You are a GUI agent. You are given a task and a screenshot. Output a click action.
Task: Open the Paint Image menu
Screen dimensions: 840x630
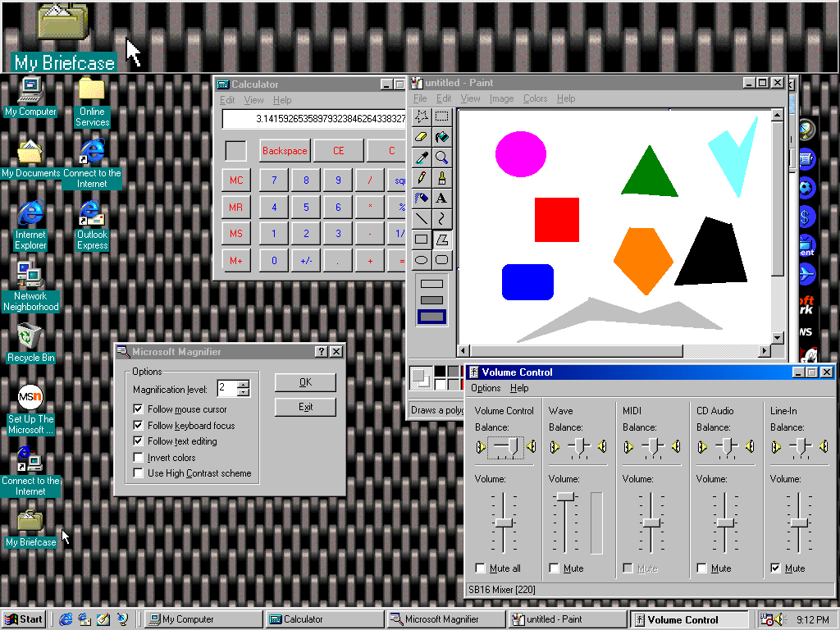pyautogui.click(x=501, y=98)
